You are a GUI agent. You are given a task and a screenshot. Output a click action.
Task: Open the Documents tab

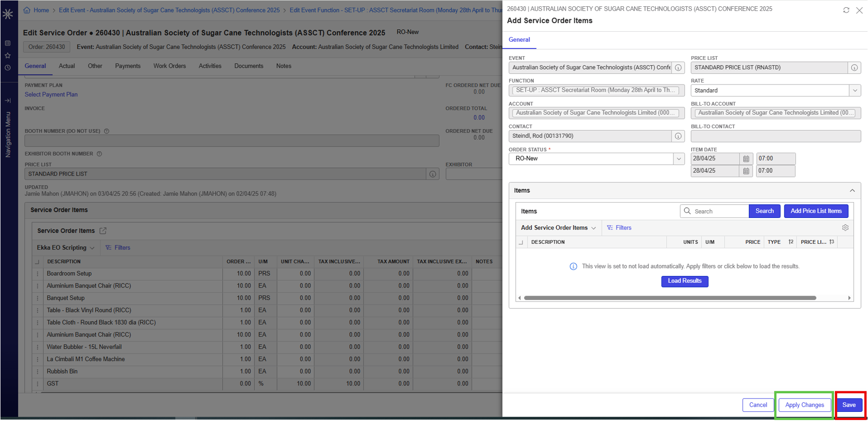pyautogui.click(x=249, y=66)
